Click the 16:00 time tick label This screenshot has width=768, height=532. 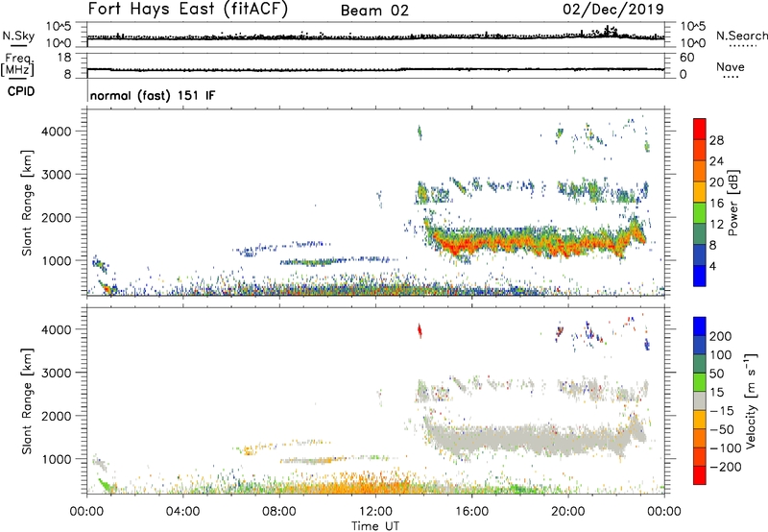click(x=471, y=512)
